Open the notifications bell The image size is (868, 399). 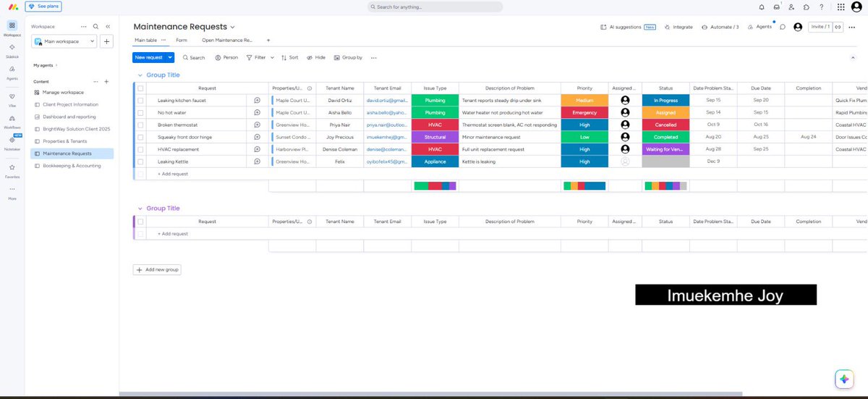(762, 7)
